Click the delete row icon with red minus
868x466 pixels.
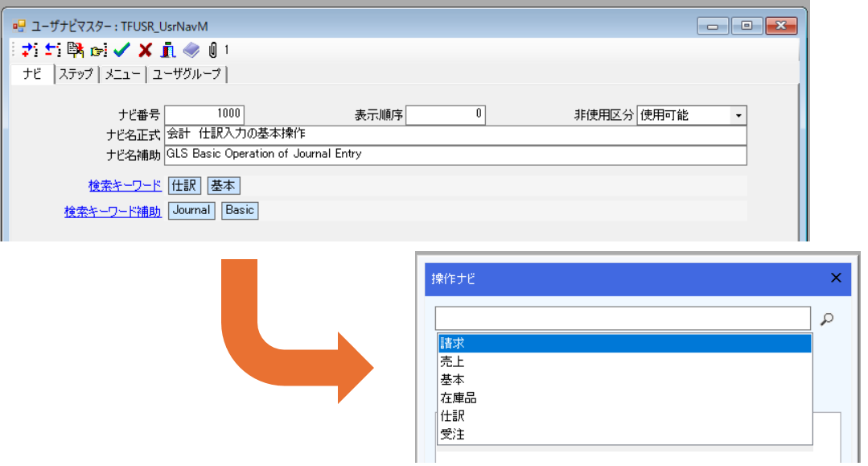[53, 51]
